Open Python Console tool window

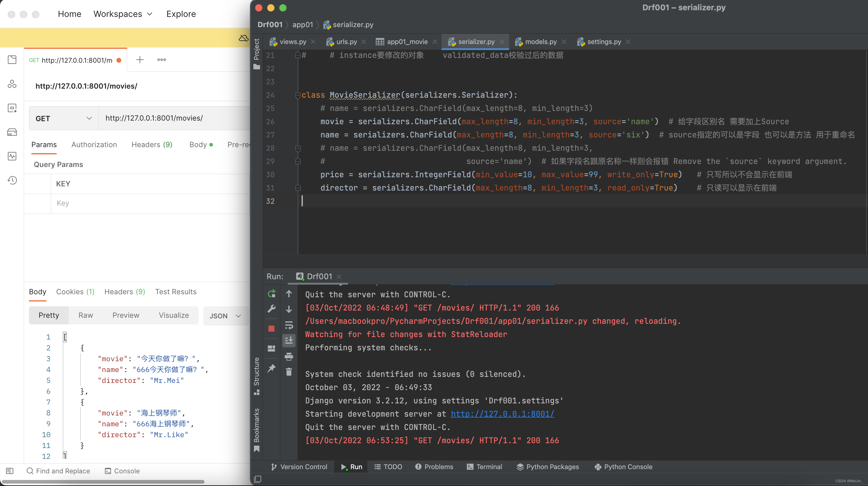click(624, 467)
